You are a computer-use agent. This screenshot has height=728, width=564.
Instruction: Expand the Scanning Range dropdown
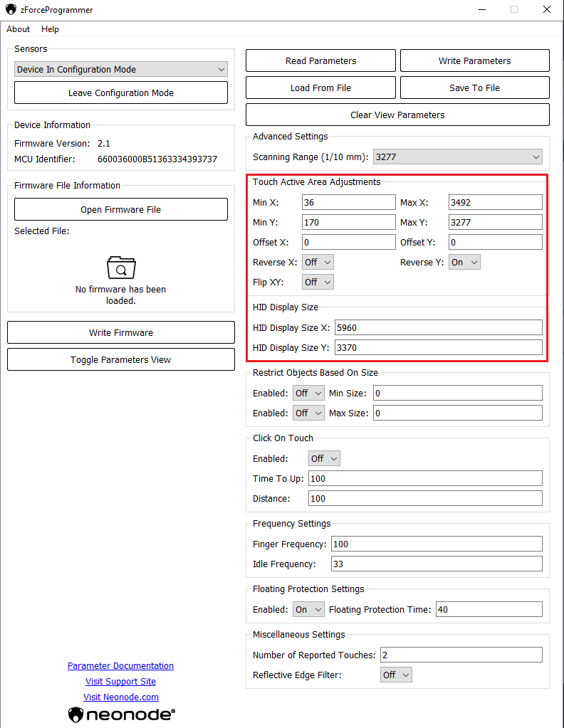point(458,157)
